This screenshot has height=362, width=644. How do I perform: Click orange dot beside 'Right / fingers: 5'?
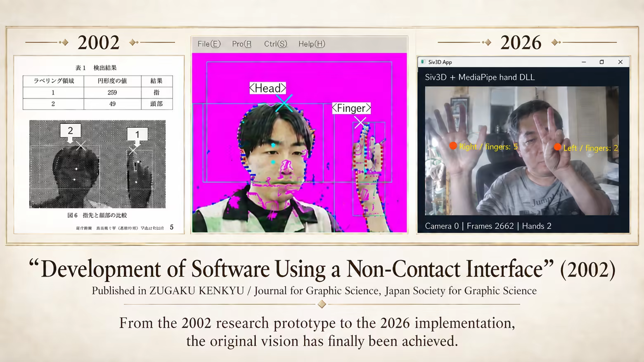click(x=453, y=146)
